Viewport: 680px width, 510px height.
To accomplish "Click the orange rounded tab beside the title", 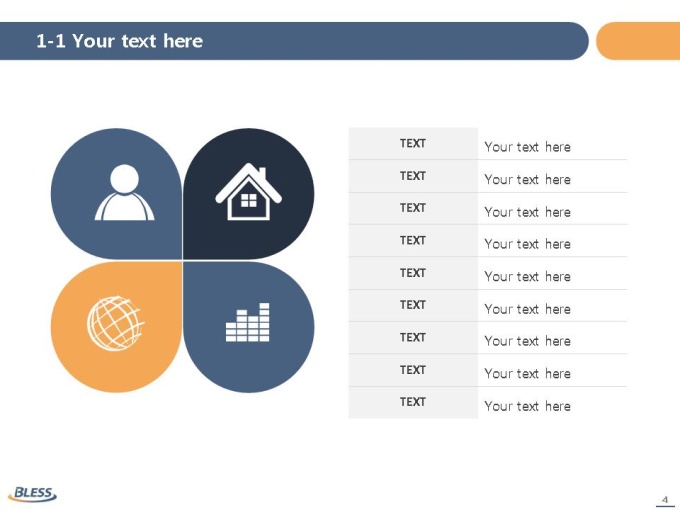I will coord(638,41).
